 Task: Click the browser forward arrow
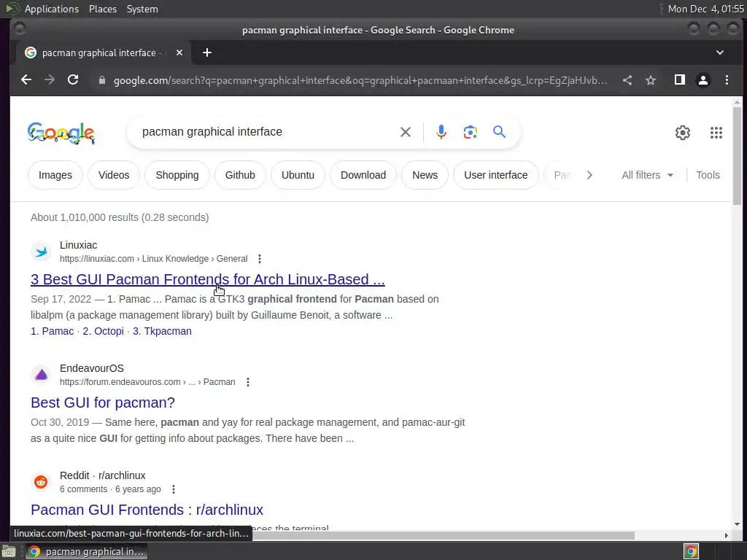pos(50,80)
